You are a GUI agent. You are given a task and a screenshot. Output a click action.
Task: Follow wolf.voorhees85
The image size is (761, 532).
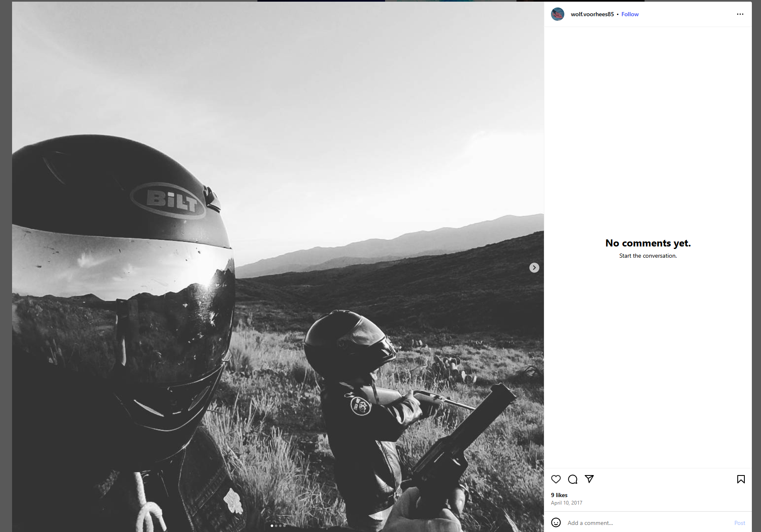coord(630,14)
